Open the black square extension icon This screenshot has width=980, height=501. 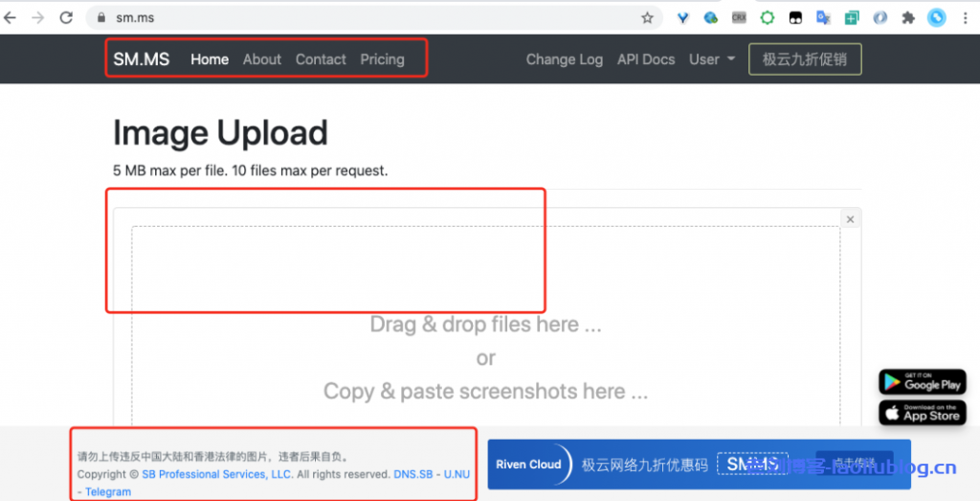795,18
